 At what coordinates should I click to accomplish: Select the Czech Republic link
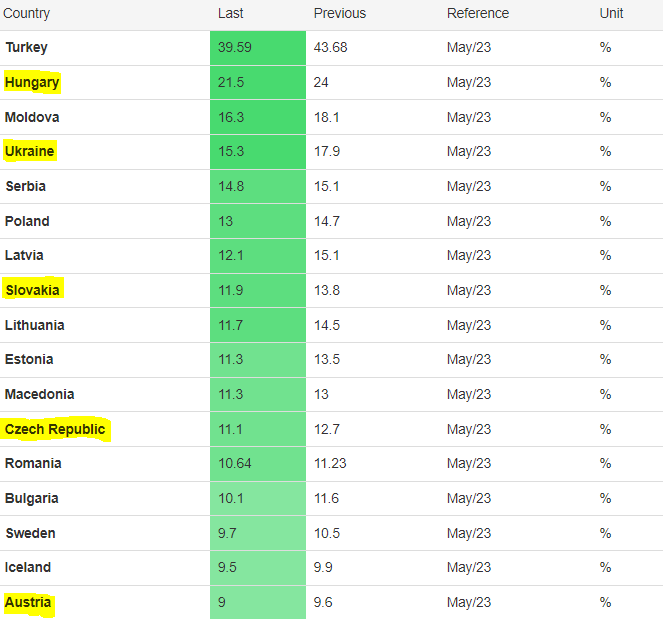coord(55,429)
